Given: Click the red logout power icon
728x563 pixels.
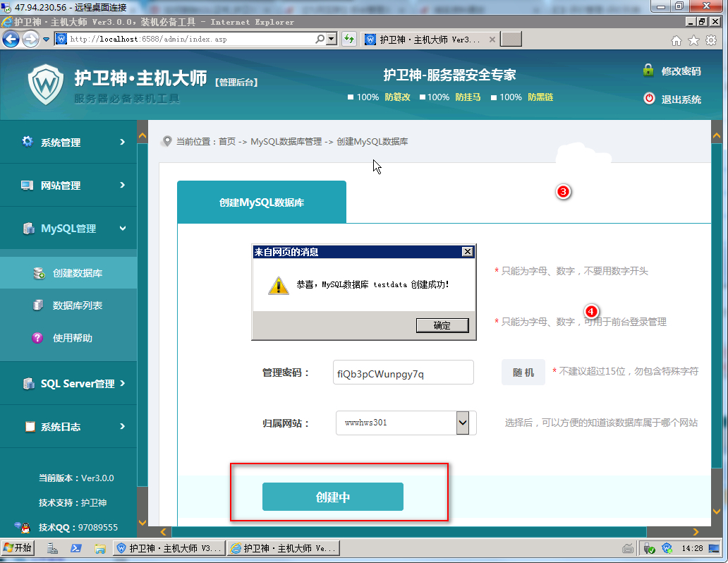Looking at the screenshot, I should 649,99.
